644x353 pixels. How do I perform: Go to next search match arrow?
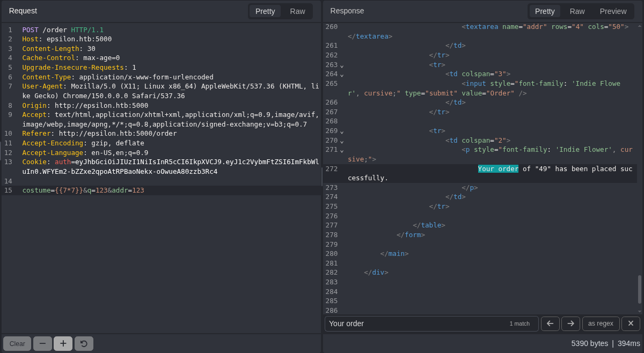pyautogui.click(x=570, y=323)
